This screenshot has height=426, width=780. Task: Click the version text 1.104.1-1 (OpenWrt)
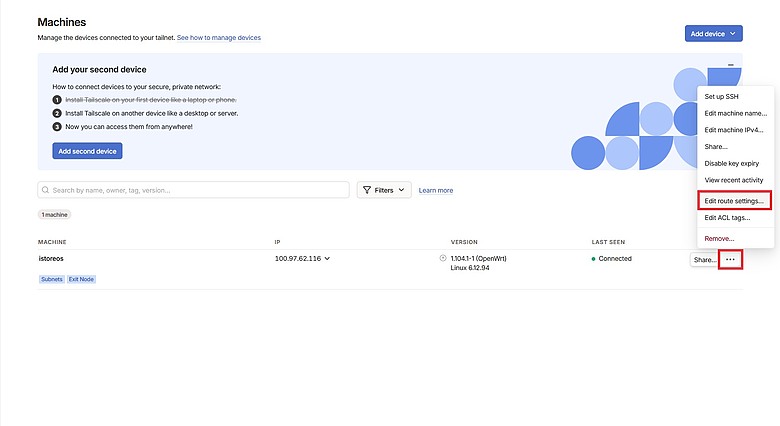479,258
